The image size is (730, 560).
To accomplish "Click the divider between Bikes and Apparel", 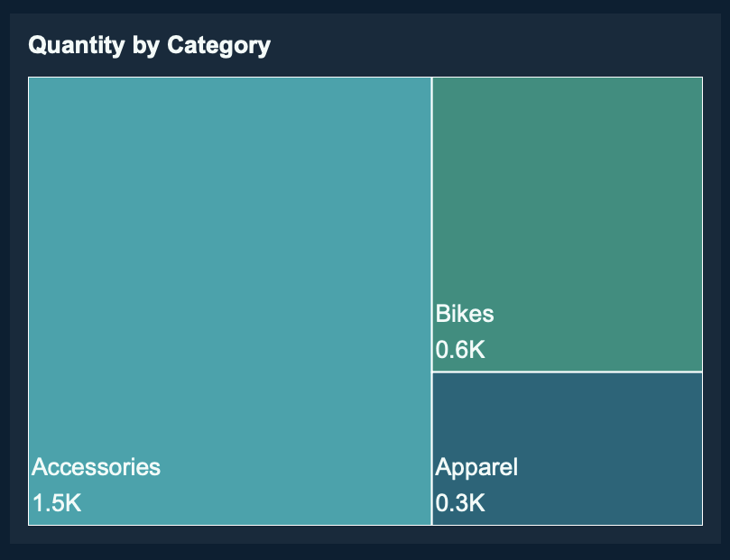I will coord(567,371).
